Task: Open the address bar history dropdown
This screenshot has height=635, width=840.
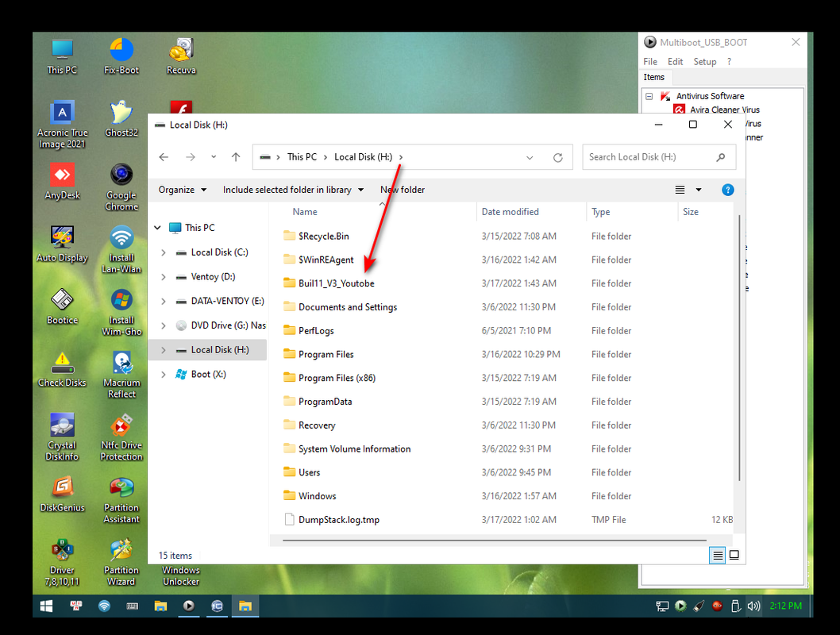Action: click(530, 157)
